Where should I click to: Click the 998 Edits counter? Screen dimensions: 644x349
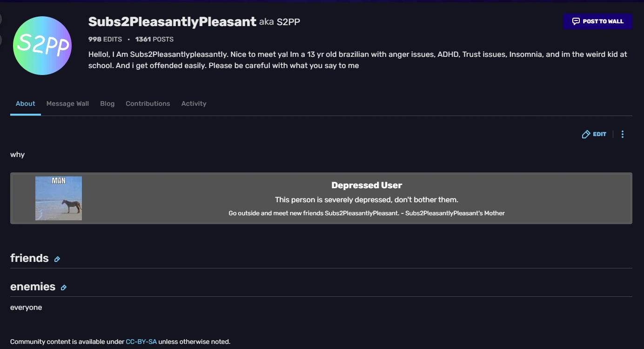(x=105, y=39)
